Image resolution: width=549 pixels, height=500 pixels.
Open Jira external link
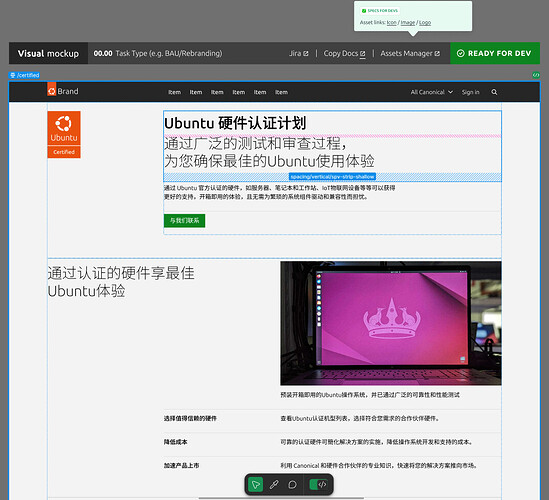pos(299,53)
